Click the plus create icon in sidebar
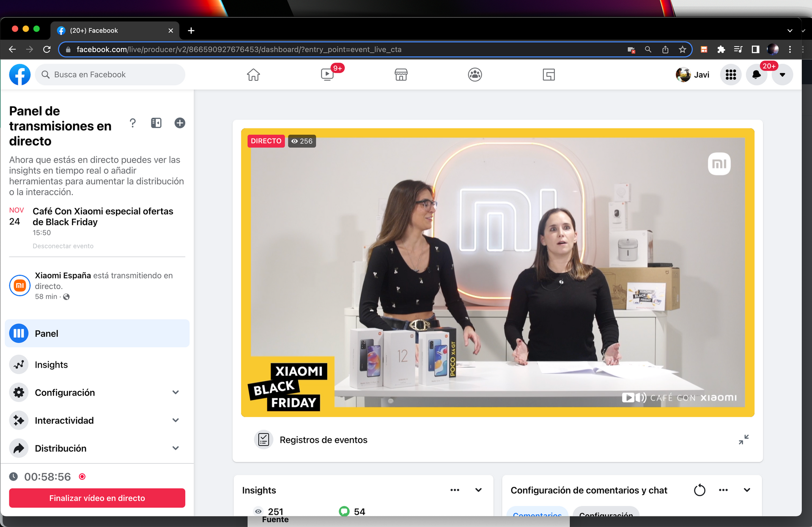The image size is (812, 527). click(x=180, y=123)
